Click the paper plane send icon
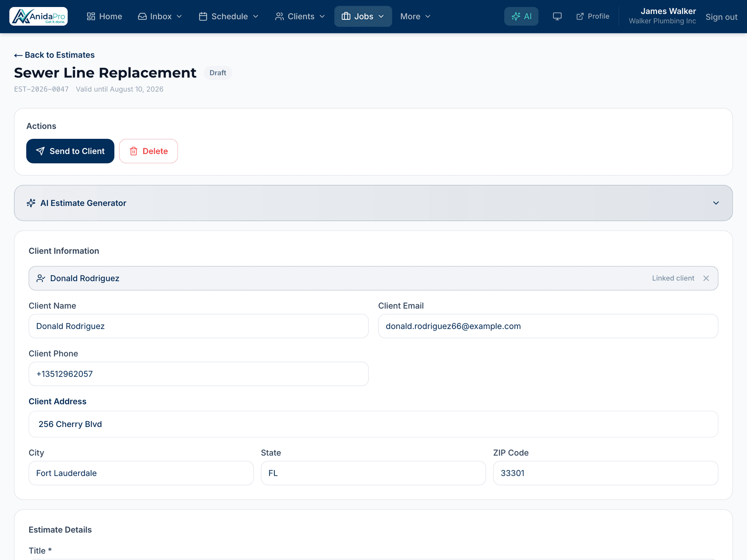Screen dimensions: 747x560 click(x=40, y=151)
